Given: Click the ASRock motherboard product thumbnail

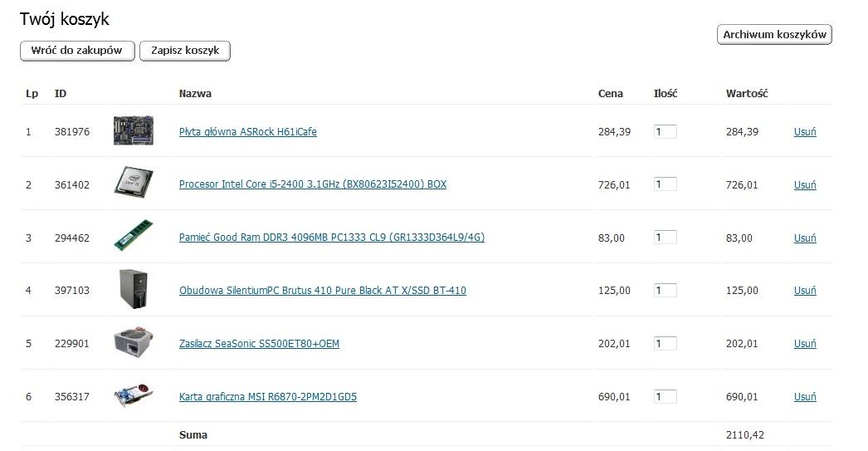Looking at the screenshot, I should point(134,130).
